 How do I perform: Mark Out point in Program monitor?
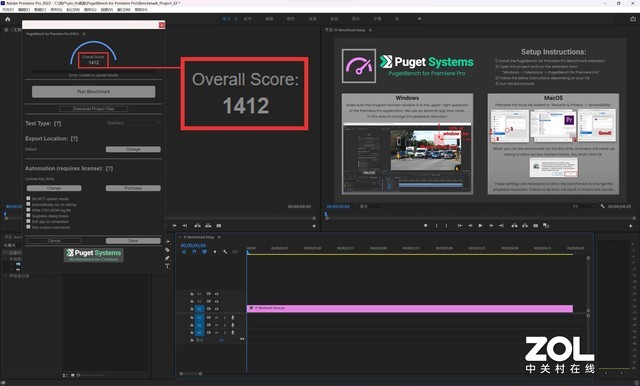click(x=446, y=225)
